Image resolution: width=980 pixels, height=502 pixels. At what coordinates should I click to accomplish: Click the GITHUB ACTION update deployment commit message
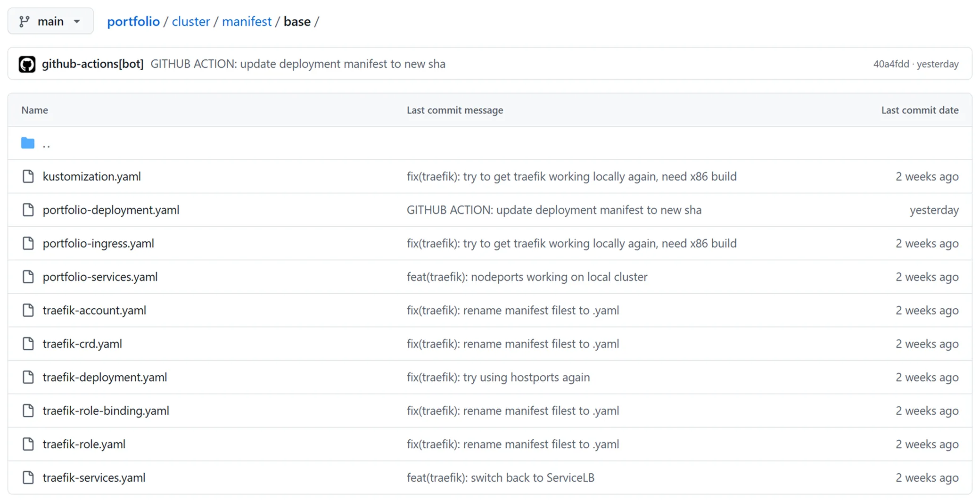[554, 210]
